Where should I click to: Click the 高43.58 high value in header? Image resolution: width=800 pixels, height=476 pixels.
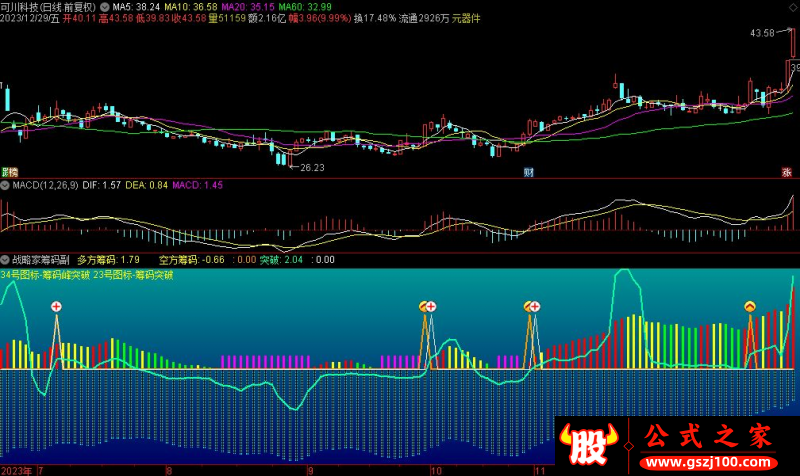coord(116,18)
